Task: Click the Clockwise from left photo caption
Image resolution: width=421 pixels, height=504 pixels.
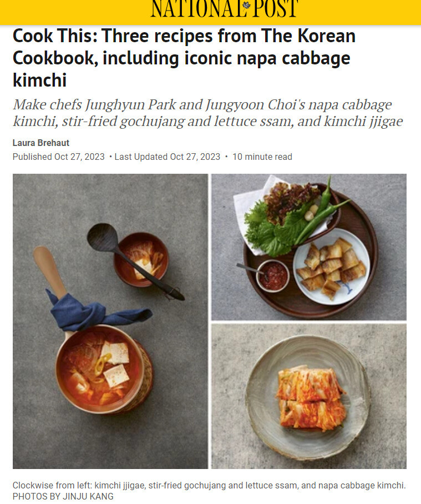Action: 209,485
